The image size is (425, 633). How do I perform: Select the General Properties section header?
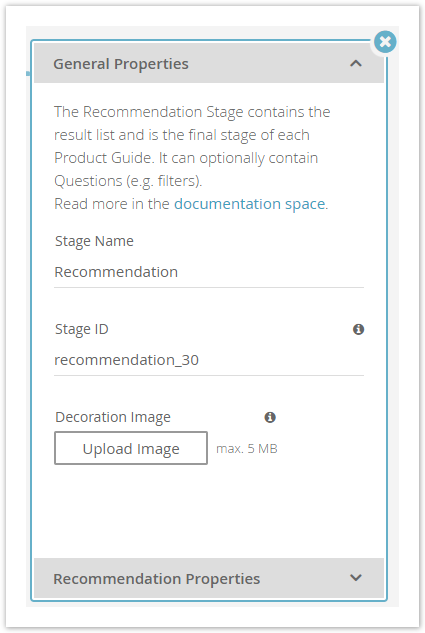(x=209, y=63)
